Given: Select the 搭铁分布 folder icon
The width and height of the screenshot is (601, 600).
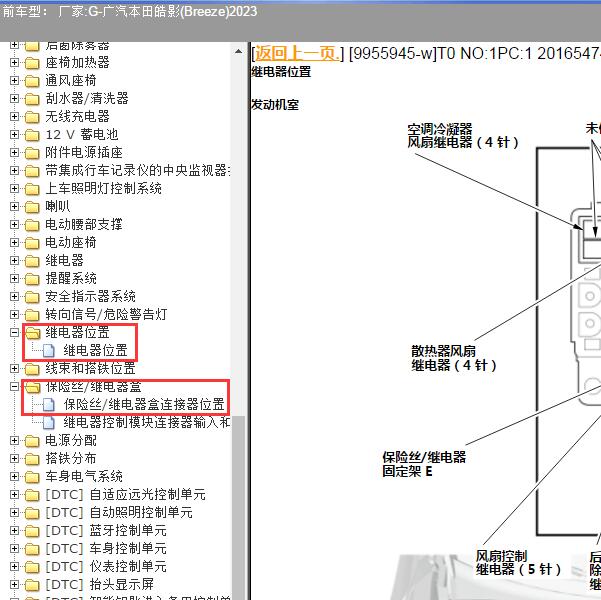Looking at the screenshot, I should pyautogui.click(x=32, y=459).
